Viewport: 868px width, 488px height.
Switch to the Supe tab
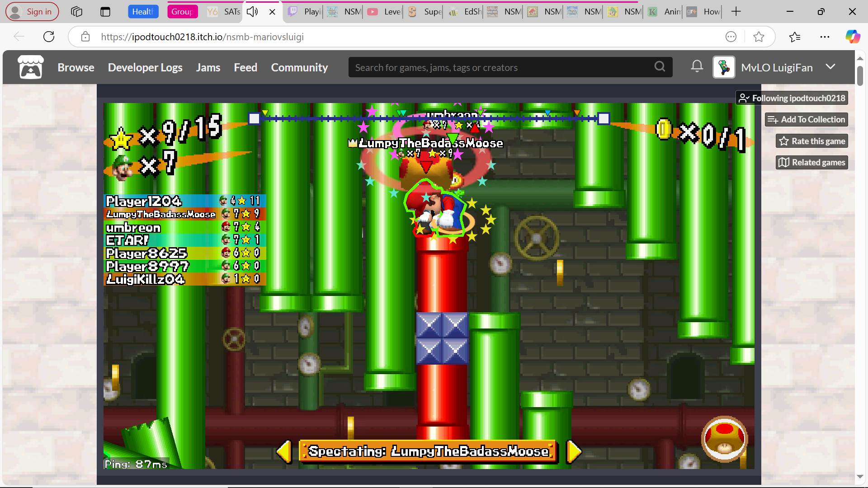(424, 12)
